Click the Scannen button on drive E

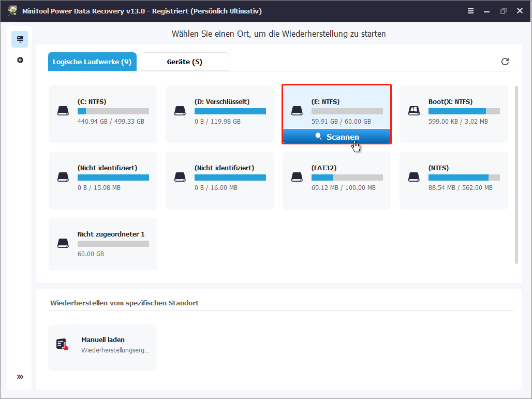(x=336, y=137)
